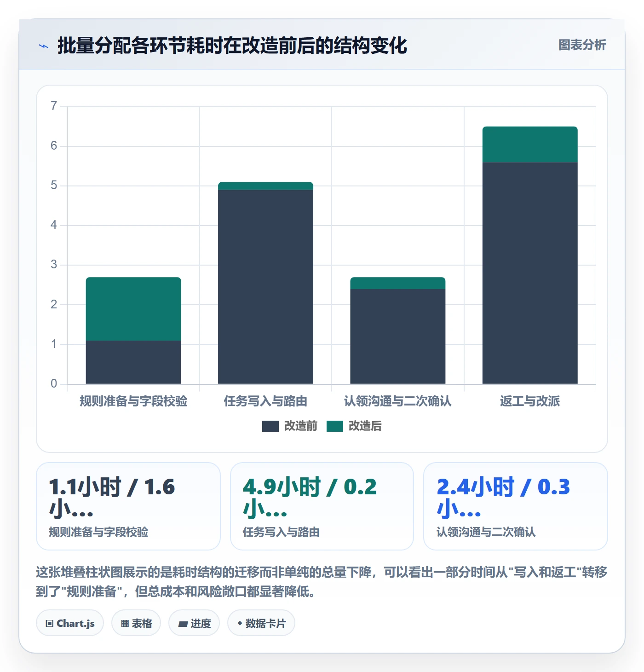Select the Chart.js tag chip

pos(70,623)
